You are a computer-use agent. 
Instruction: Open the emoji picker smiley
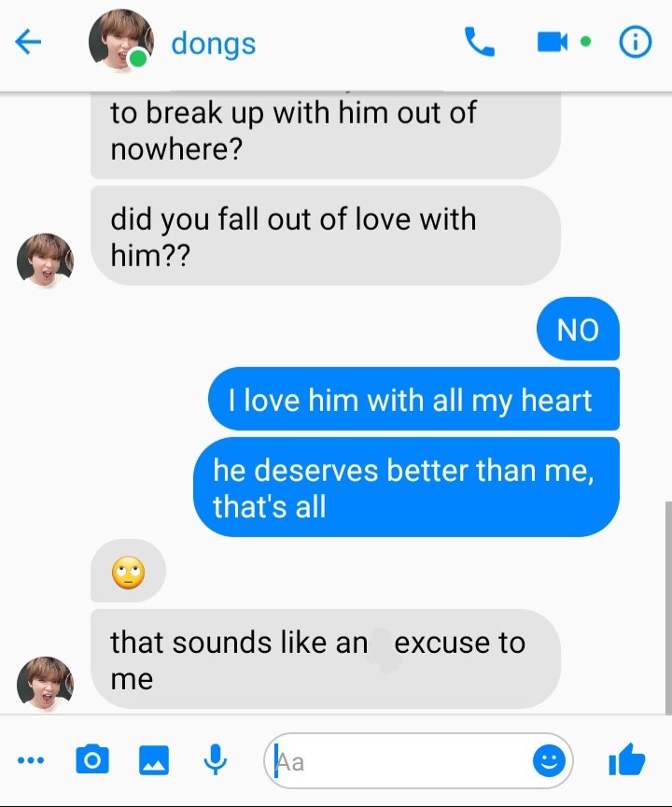(549, 760)
